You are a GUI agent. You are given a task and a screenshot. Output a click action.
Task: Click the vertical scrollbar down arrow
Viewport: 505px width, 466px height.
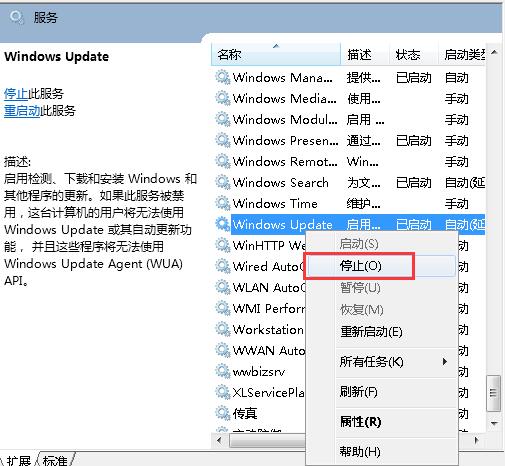click(x=494, y=423)
